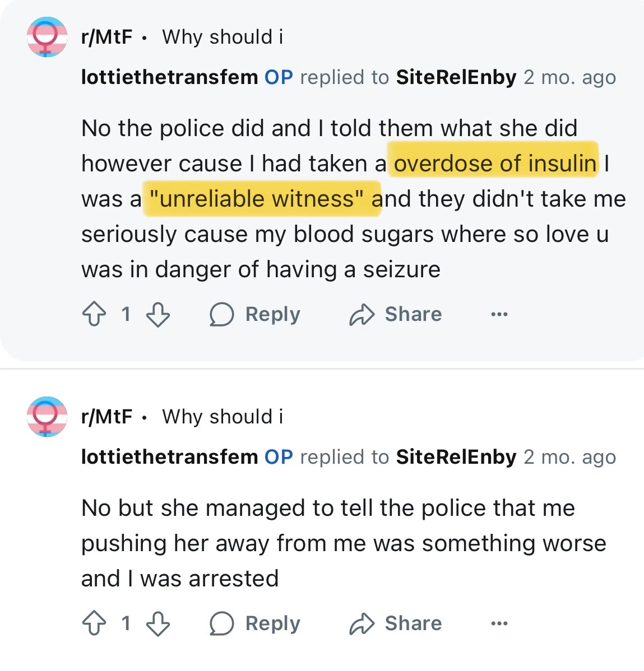Visit SiteRelEnby profile from first comment
The width and height of the screenshot is (644, 671).
point(456,77)
